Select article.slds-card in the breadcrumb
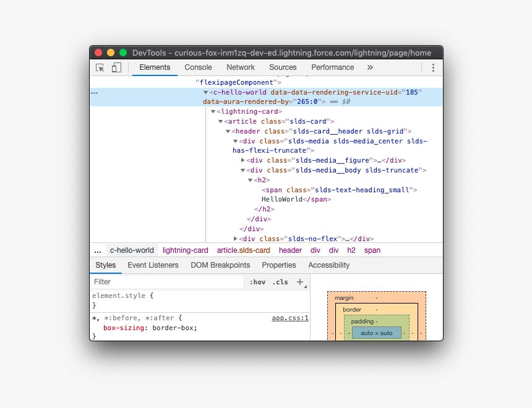 (243, 250)
